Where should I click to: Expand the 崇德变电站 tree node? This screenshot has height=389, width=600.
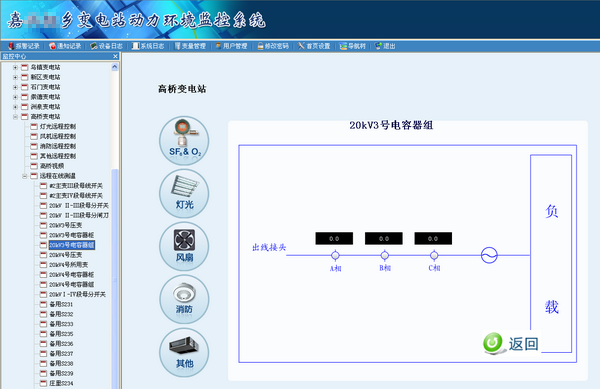coord(15,97)
